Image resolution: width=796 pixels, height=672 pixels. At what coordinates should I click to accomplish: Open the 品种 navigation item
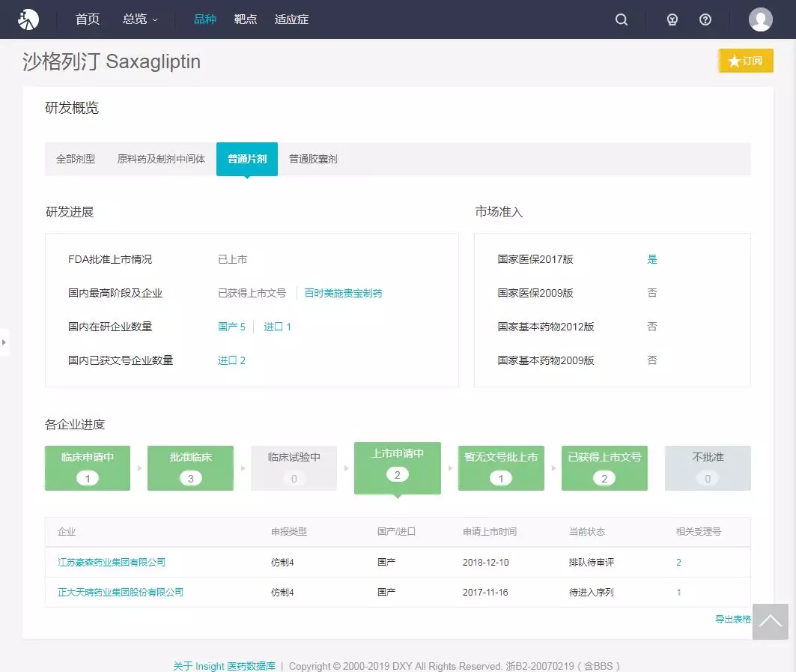coord(205,19)
